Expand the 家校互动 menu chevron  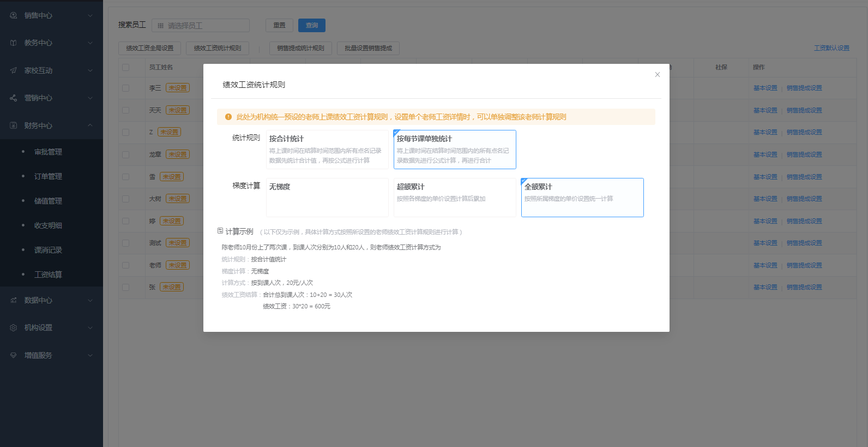click(x=91, y=70)
